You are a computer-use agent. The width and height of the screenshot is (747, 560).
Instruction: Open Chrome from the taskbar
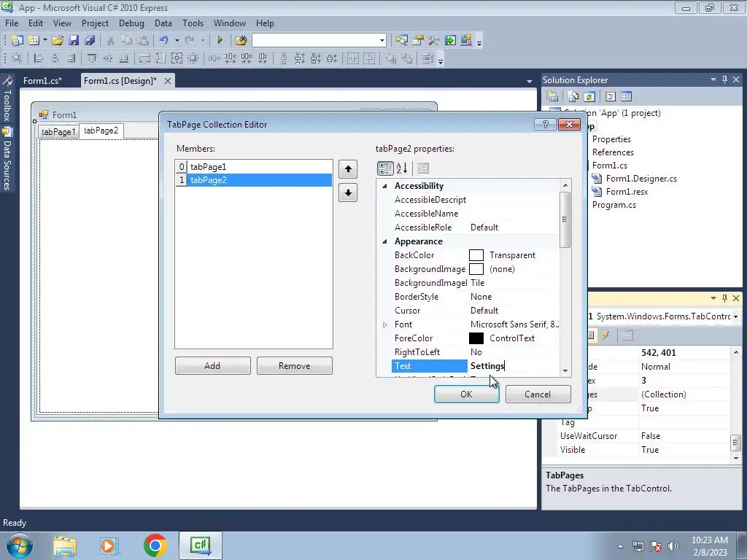pyautogui.click(x=155, y=545)
